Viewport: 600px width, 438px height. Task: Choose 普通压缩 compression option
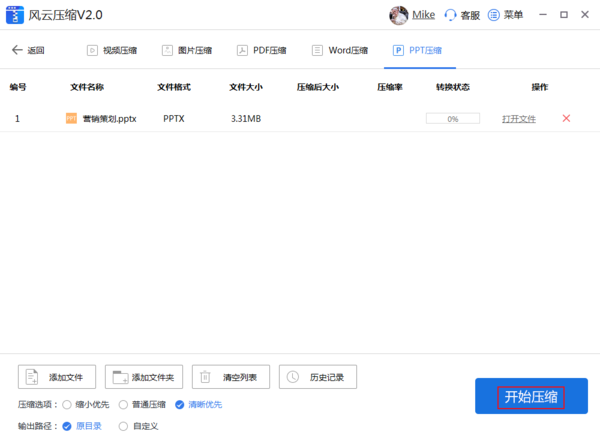point(124,405)
